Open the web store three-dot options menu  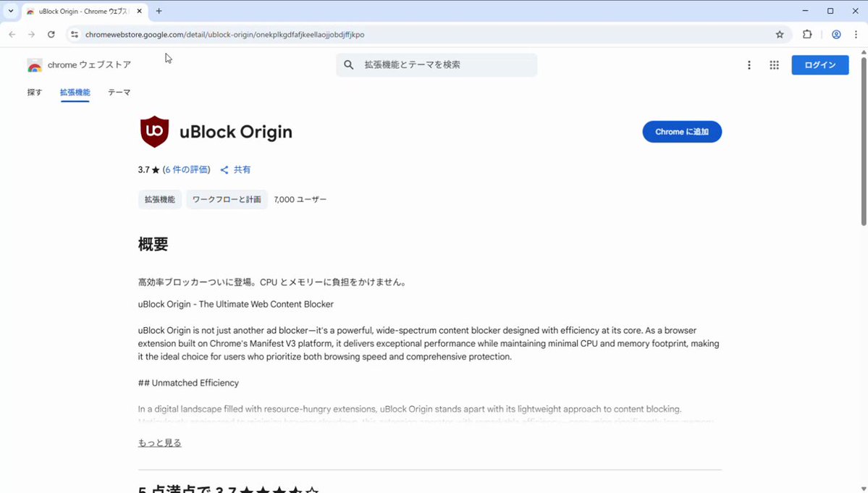point(749,65)
